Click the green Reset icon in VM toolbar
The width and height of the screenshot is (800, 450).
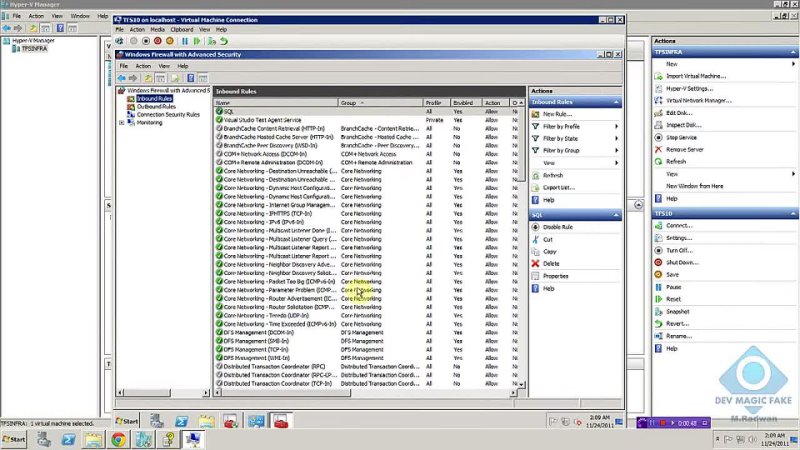[x=197, y=41]
